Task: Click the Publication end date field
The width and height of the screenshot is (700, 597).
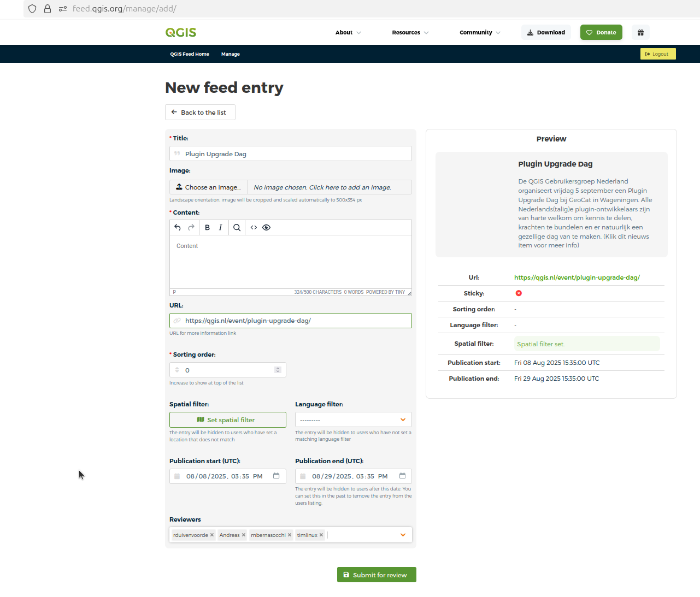Action: click(x=354, y=476)
